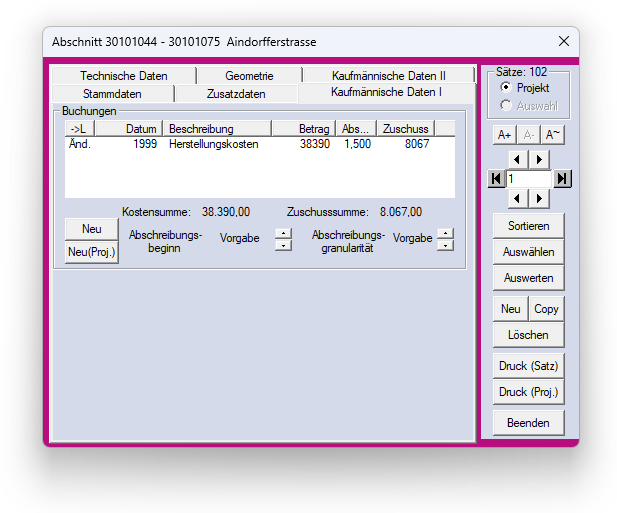
Task: Click right arrow below record number field
Action: click(539, 198)
